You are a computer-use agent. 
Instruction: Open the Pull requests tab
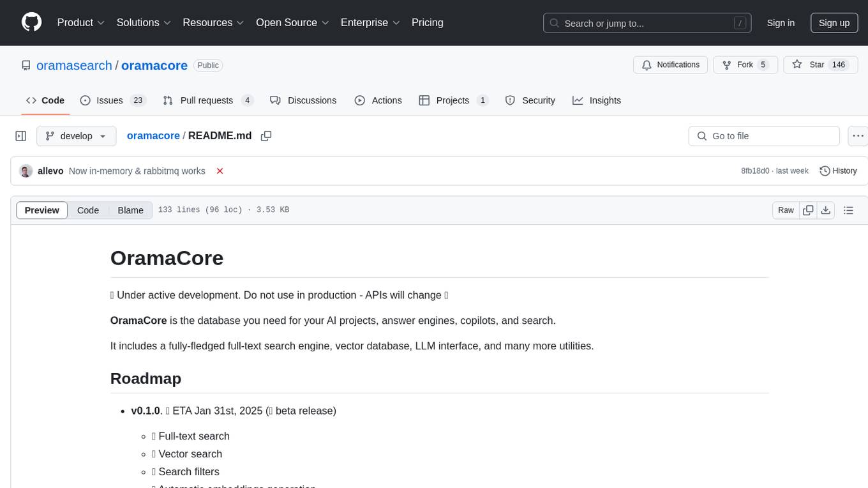[208, 100]
